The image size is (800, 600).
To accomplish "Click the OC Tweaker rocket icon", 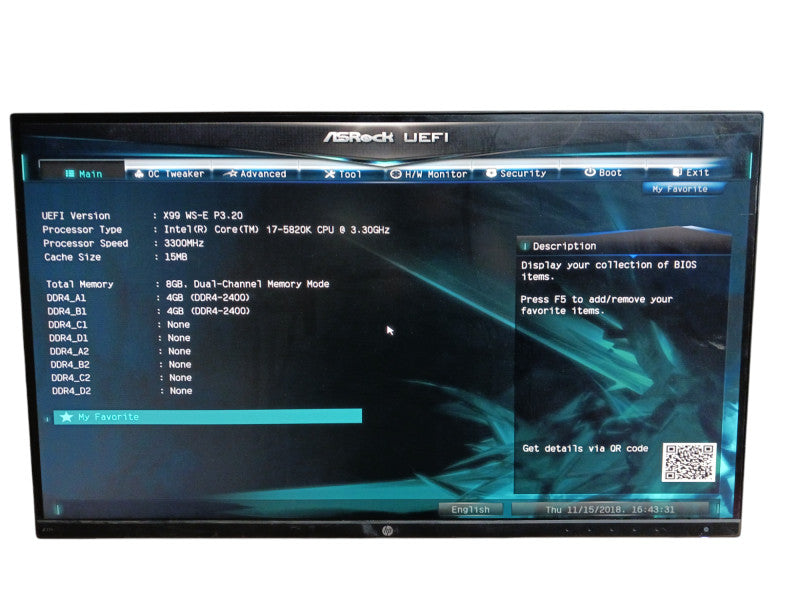I will [139, 174].
